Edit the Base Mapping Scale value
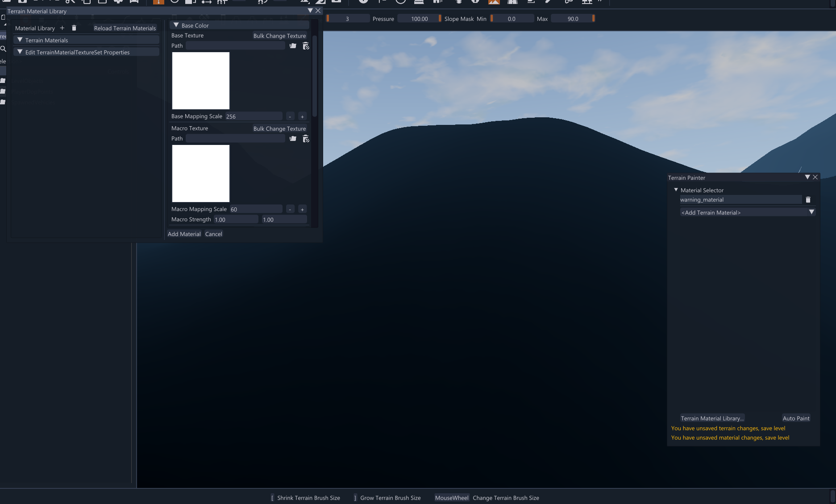 [x=254, y=116]
